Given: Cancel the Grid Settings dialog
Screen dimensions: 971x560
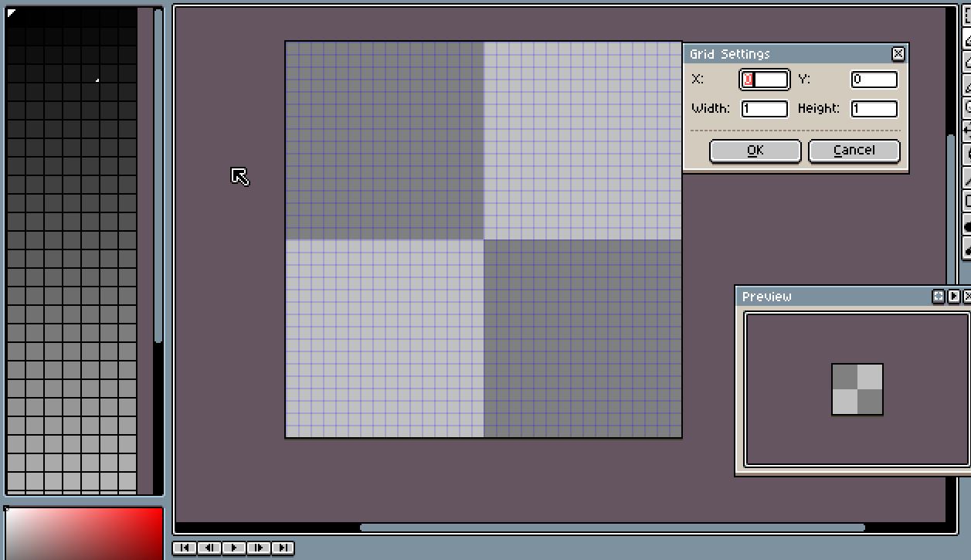Looking at the screenshot, I should click(854, 151).
